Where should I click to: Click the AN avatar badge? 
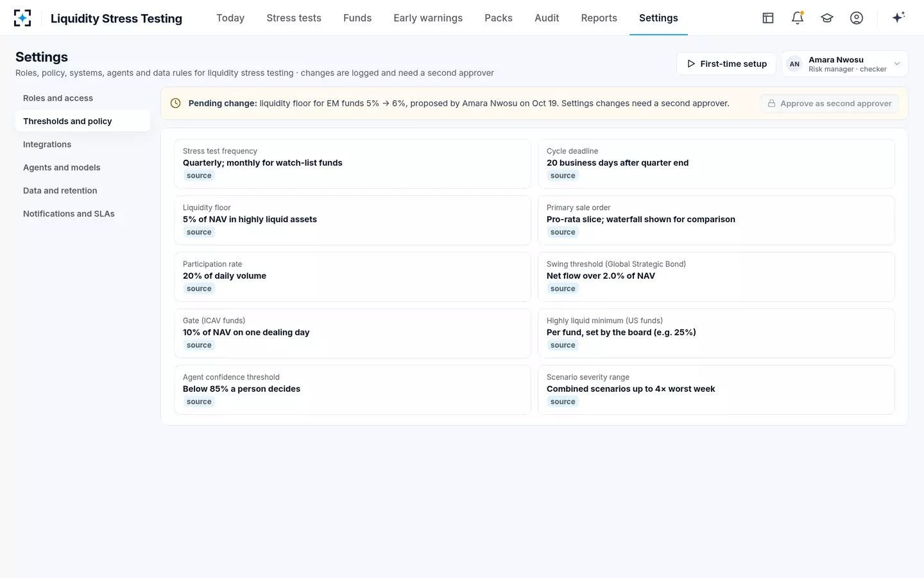tap(794, 64)
